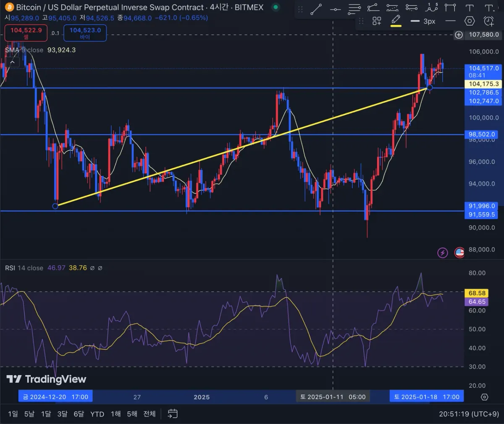Click the blue 104,523.0 buy button
The width and height of the screenshot is (504, 424).
click(85, 33)
